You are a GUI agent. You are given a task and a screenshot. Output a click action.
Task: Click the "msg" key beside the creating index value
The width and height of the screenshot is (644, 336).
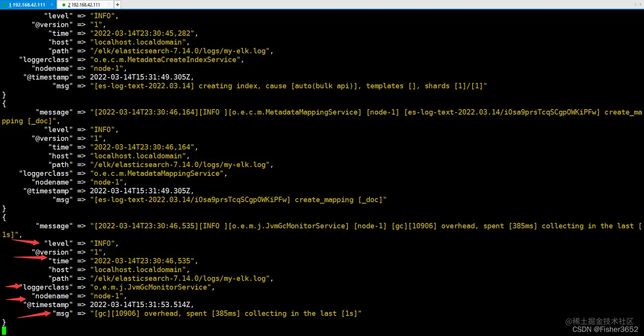click(63, 86)
